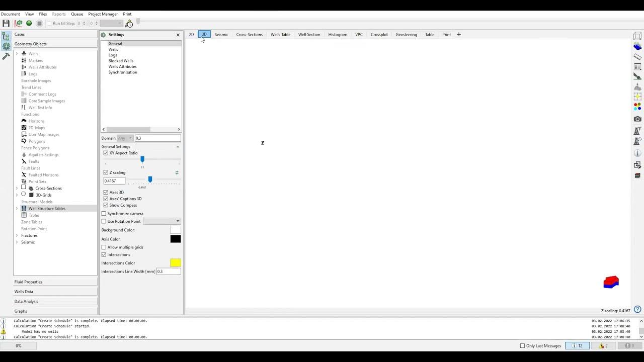Click the Save floppy-disk icon in toolbar
This screenshot has width=644, height=362.
(x=6, y=23)
